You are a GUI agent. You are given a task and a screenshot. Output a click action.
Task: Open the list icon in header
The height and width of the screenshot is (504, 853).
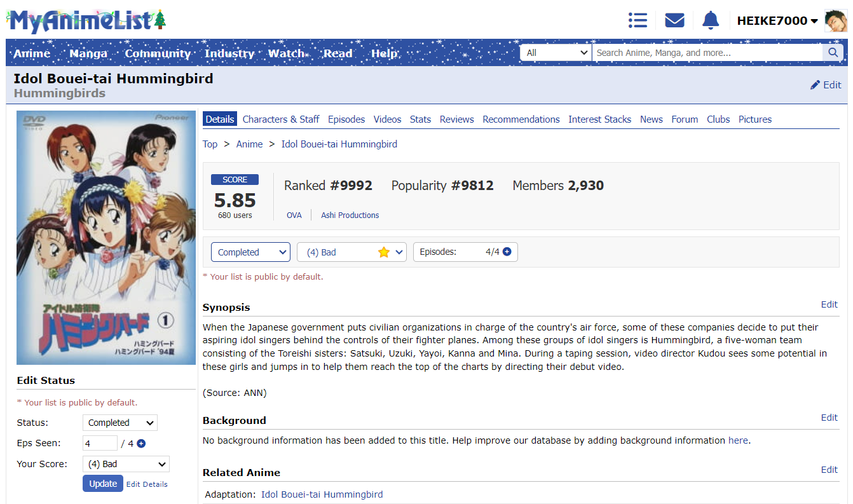[x=637, y=20]
